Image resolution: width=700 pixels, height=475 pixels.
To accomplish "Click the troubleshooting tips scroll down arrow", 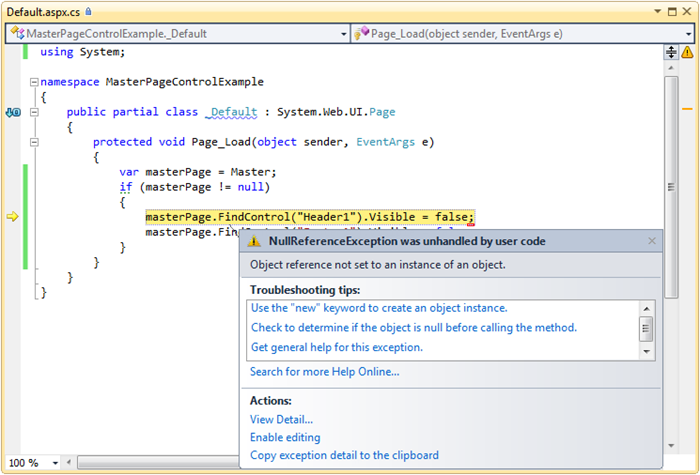I will pyautogui.click(x=646, y=352).
